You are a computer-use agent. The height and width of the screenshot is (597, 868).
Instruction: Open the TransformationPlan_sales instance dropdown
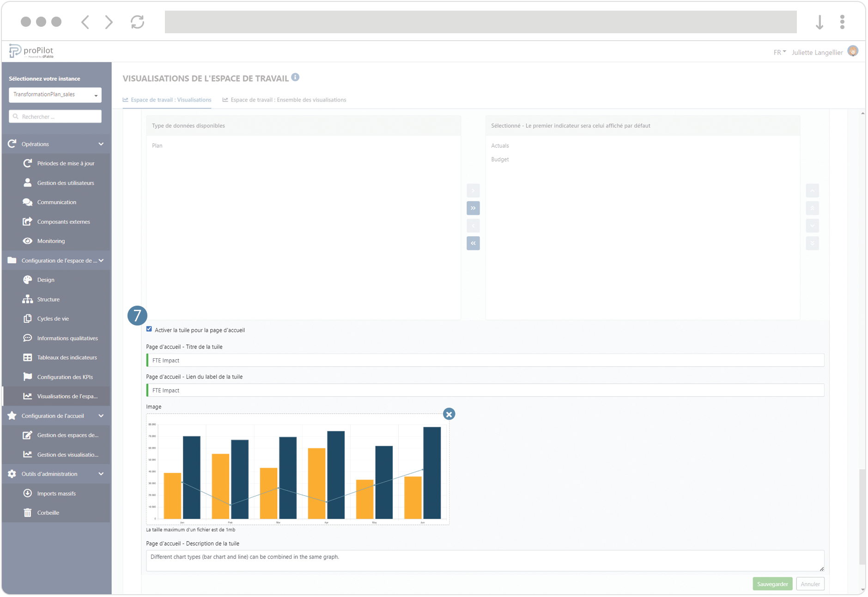[55, 95]
